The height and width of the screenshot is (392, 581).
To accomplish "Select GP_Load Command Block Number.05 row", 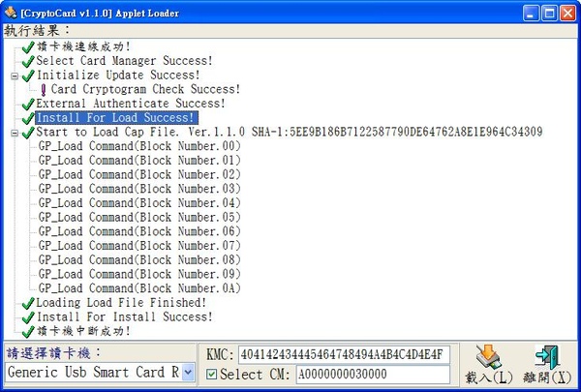I will (139, 217).
